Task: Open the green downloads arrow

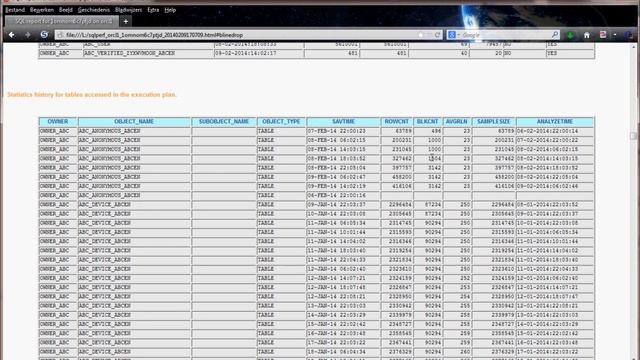Action: (x=570, y=35)
